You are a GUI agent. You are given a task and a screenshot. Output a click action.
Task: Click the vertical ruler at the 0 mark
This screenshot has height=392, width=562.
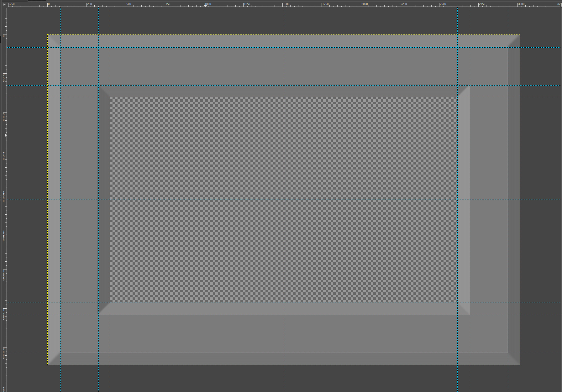(4, 36)
